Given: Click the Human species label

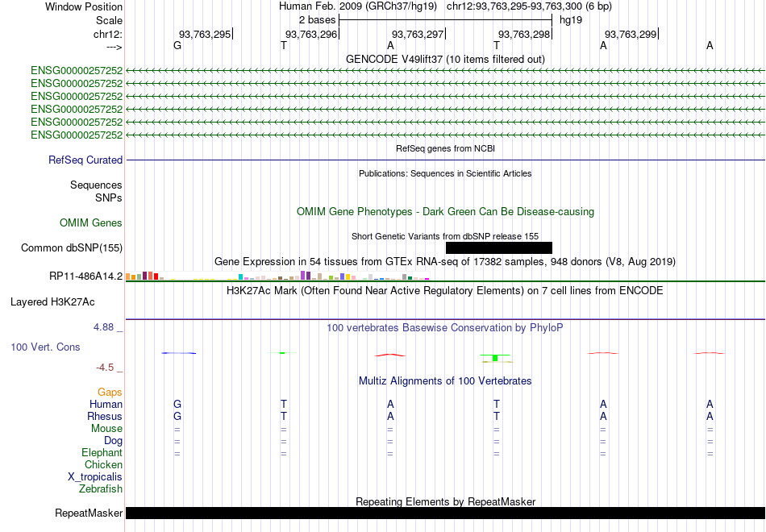Looking at the screenshot, I should pyautogui.click(x=106, y=405).
